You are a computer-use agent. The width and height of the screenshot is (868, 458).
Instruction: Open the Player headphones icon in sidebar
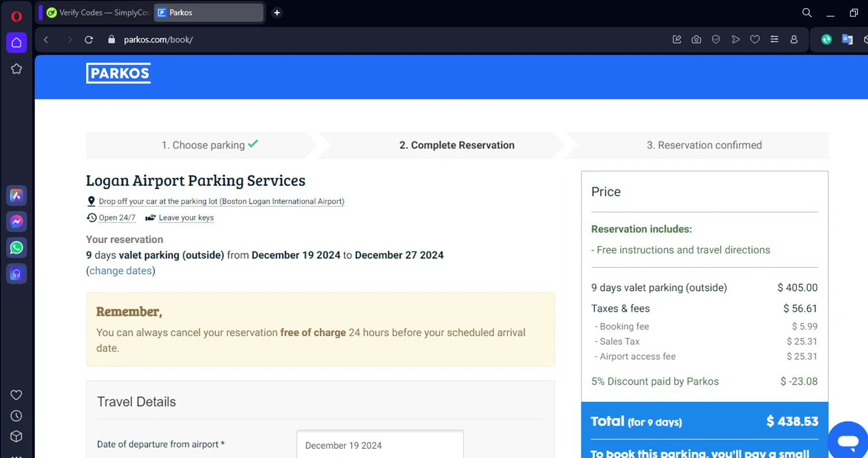(16, 274)
